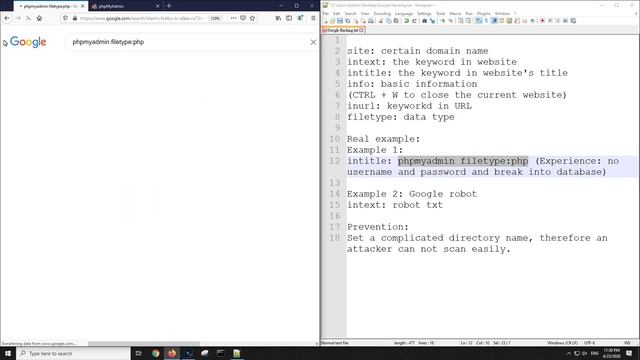Click text 'inurl: keyworkd in URL'

pos(409,106)
